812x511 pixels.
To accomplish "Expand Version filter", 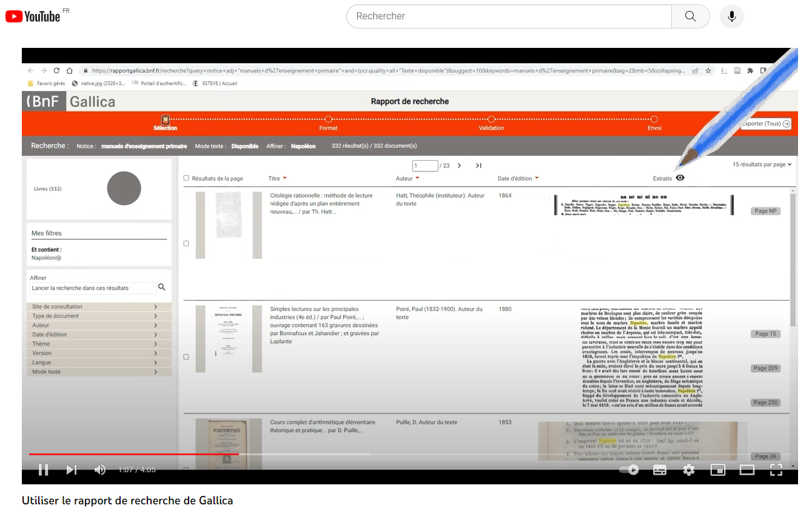I will (x=99, y=353).
